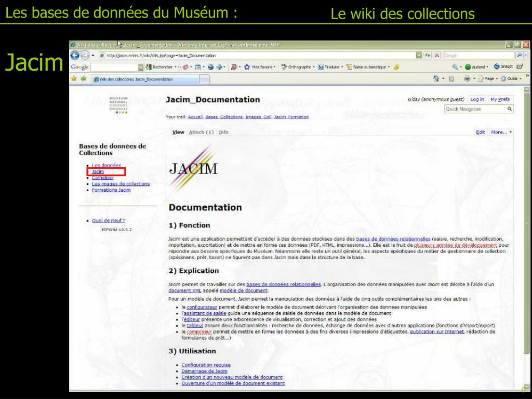Open Les données sidebar link
Image resolution: width=532 pixels, height=399 pixels.
click(107, 165)
